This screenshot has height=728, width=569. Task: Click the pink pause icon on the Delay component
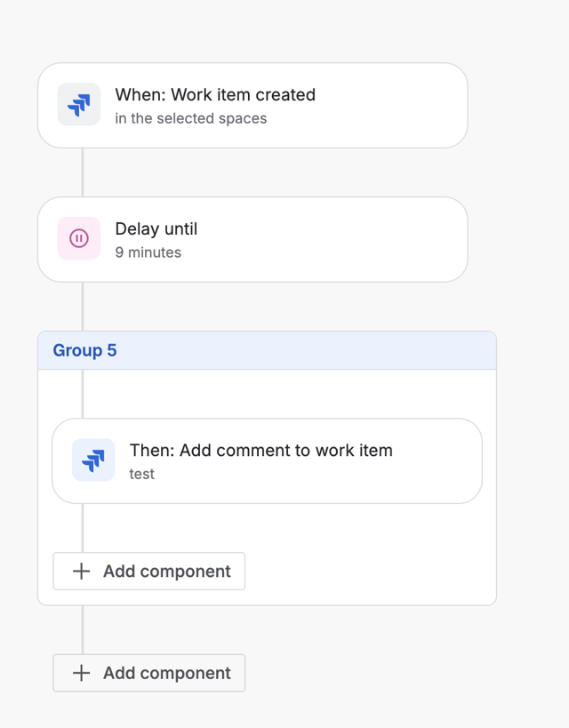[78, 238]
